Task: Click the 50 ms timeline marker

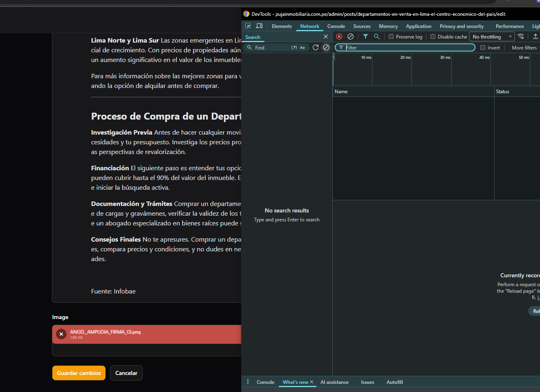Action: click(x=524, y=57)
